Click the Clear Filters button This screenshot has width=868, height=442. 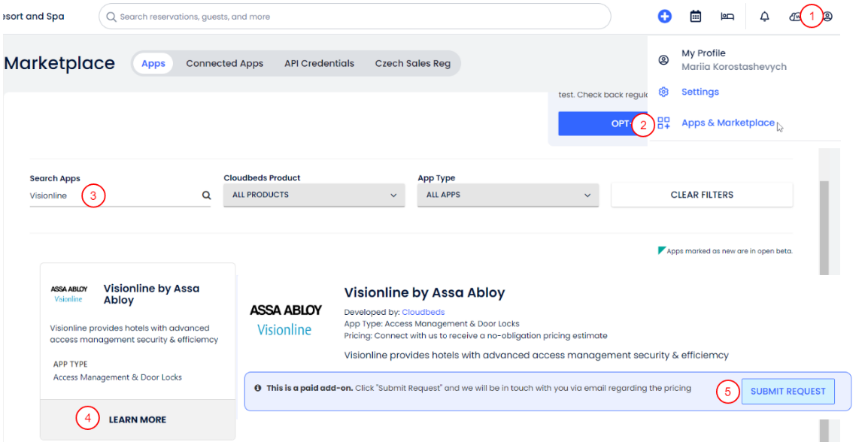point(702,195)
